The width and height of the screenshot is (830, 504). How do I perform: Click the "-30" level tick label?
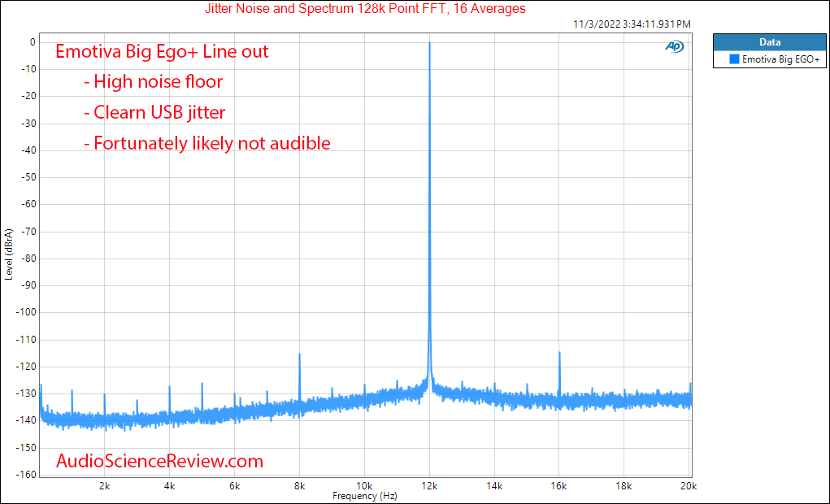click(28, 124)
